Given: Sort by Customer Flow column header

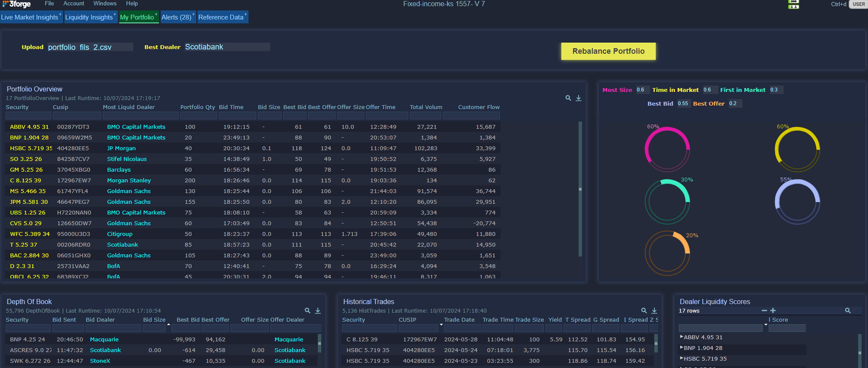Looking at the screenshot, I should [478, 107].
